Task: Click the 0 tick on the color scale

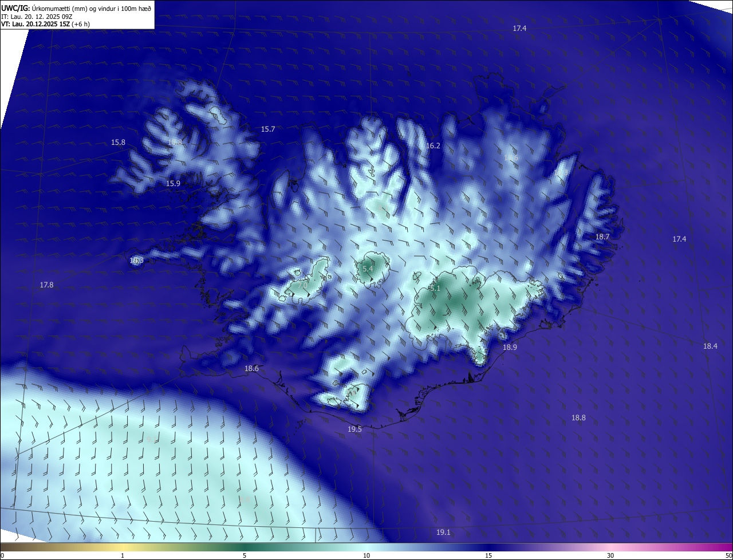Action: coord(2,555)
